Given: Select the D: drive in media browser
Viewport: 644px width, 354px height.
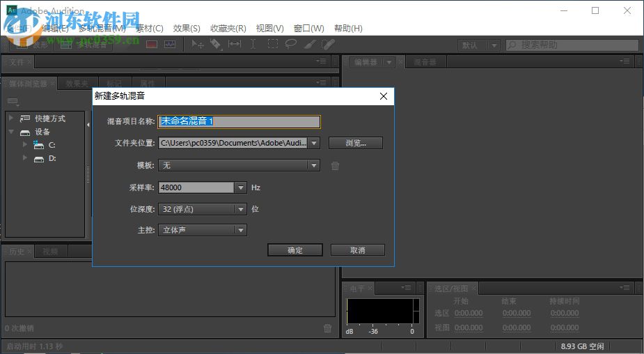Looking at the screenshot, I should [45, 158].
